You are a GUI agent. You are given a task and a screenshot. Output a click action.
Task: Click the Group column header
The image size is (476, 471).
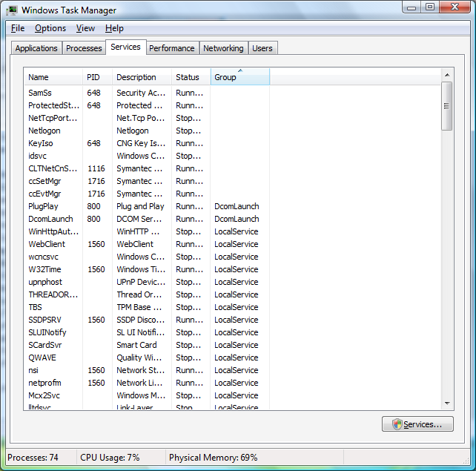coord(239,77)
